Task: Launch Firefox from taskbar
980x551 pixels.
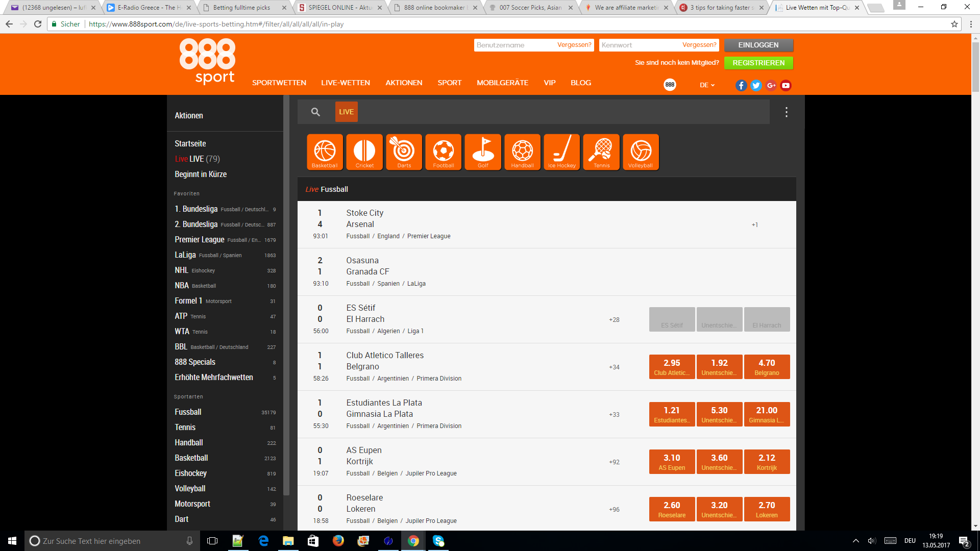Action: (338, 541)
